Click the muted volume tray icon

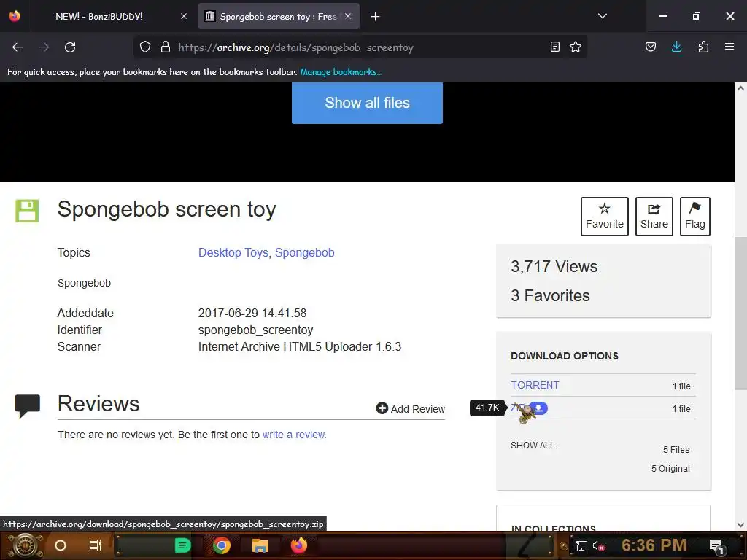tap(598, 545)
